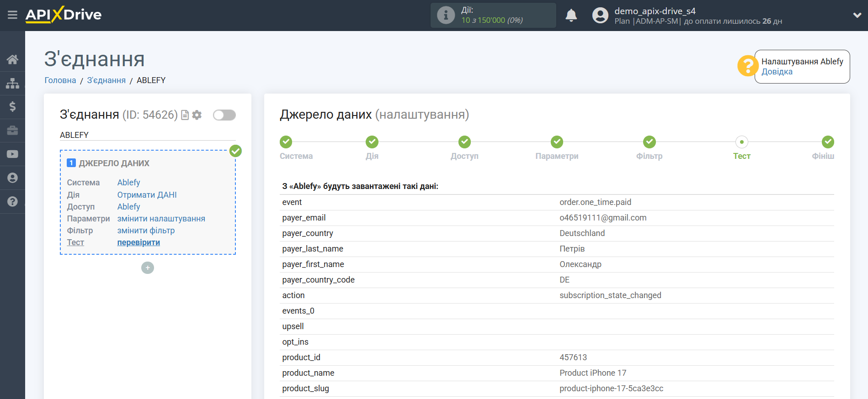Image resolution: width=868 pixels, height=399 pixels.
Task: Click 457613 product id value
Action: [x=573, y=357]
